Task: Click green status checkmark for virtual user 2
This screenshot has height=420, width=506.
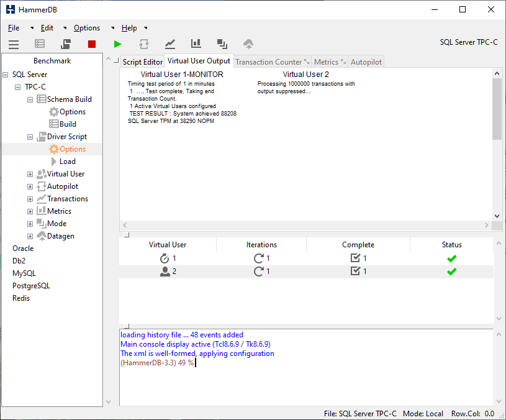Action: click(x=452, y=272)
